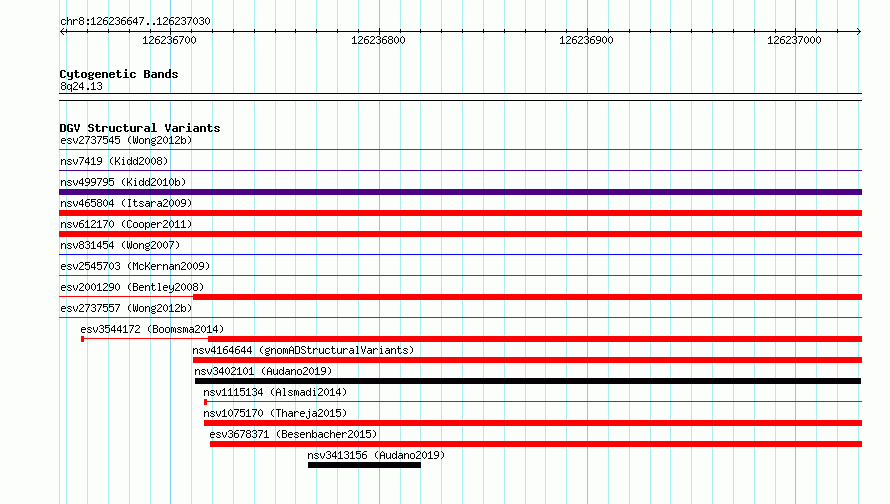The width and height of the screenshot is (890, 504).
Task: Open nsv7419 (Kidd2008) variant label
Action: [x=114, y=161]
